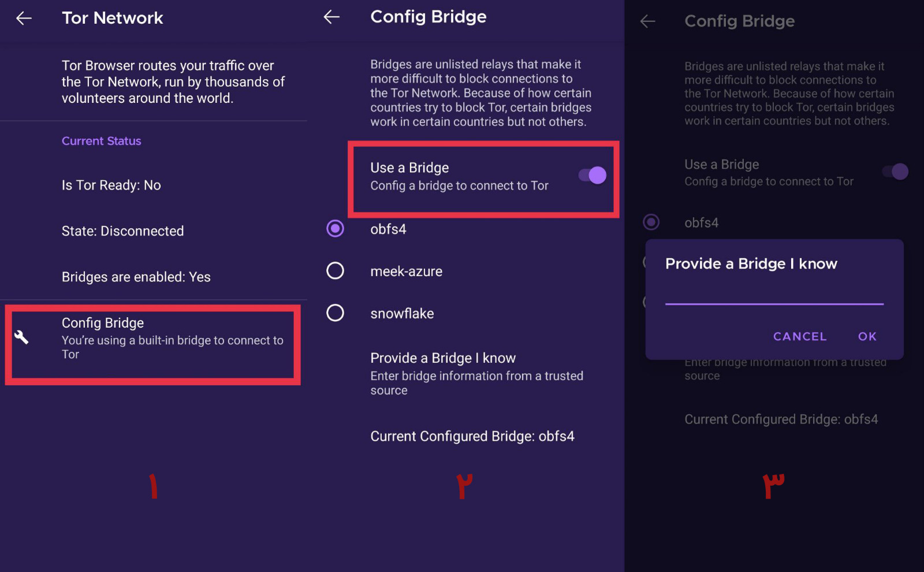The height and width of the screenshot is (572, 924).
Task: Go back from the Tor Network screen
Action: pyautogui.click(x=24, y=18)
